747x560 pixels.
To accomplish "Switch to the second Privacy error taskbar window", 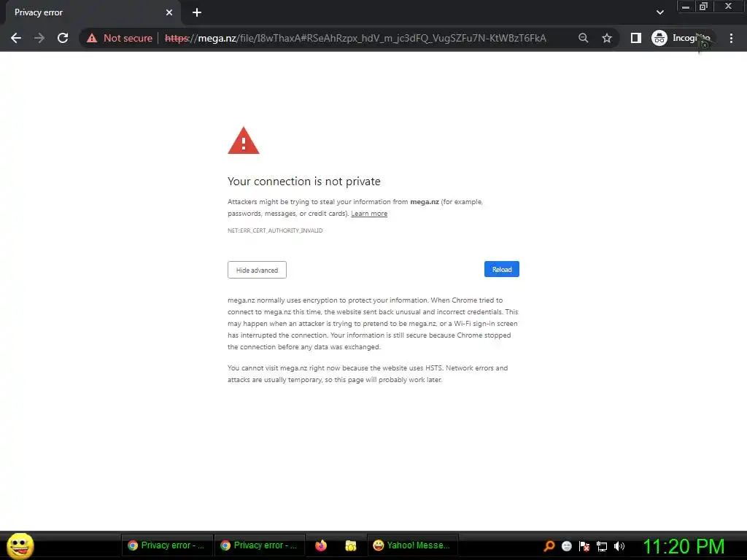I will (x=259, y=545).
